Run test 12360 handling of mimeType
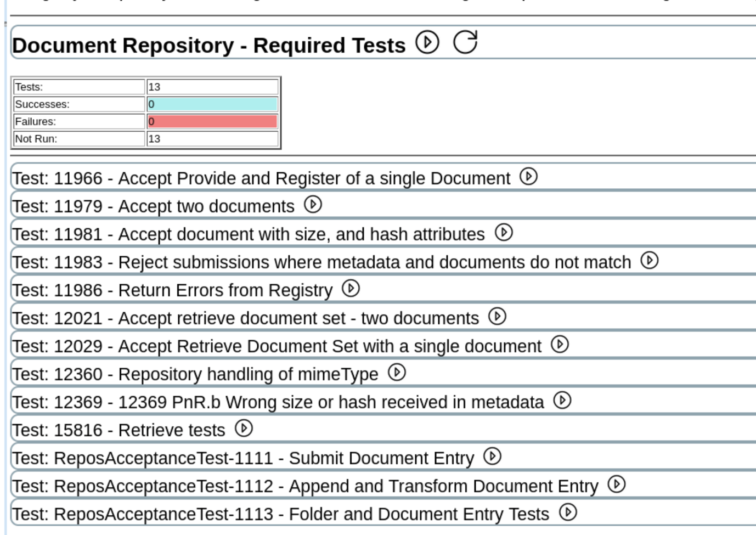 pyautogui.click(x=397, y=373)
